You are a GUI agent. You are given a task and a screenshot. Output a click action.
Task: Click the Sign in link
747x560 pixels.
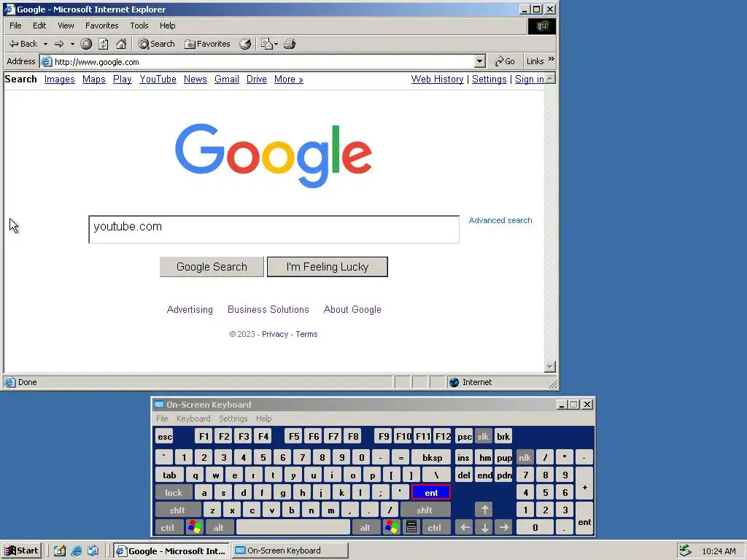[530, 79]
